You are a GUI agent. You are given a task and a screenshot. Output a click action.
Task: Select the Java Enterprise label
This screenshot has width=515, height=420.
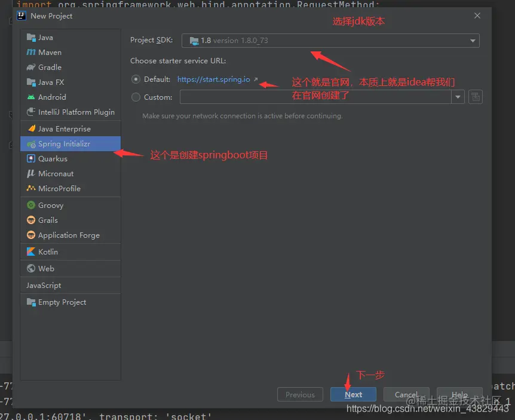[x=65, y=128]
